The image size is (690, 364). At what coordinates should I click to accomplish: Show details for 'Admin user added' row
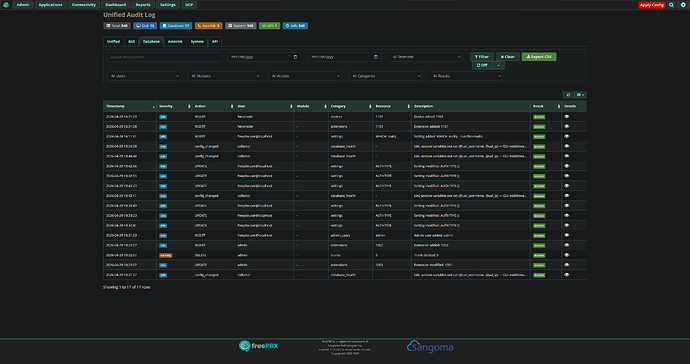pyautogui.click(x=566, y=235)
